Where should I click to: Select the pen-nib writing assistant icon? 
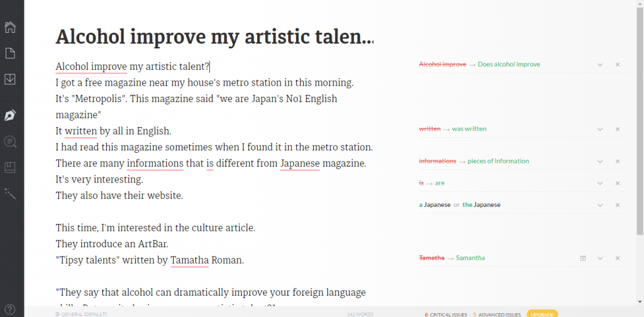[x=10, y=116]
